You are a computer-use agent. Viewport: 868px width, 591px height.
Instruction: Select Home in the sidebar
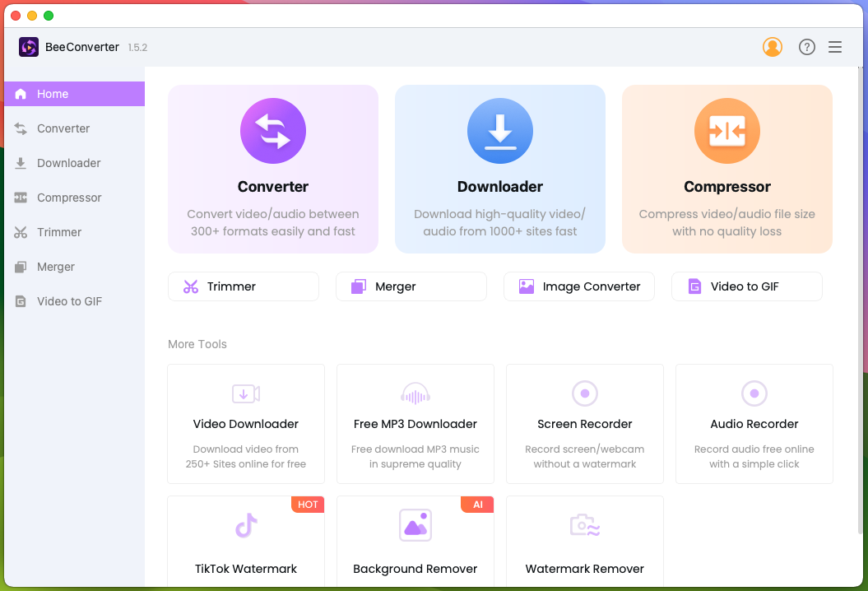pos(74,94)
